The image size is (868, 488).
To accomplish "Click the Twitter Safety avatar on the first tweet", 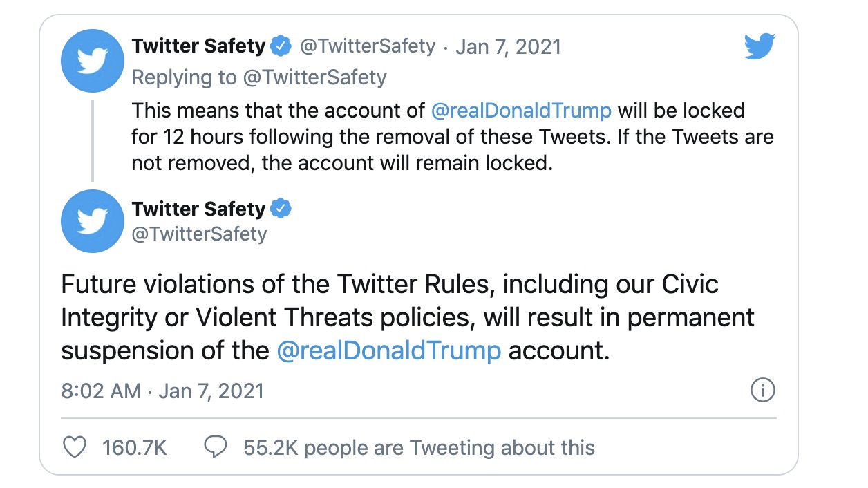I will click(x=93, y=61).
